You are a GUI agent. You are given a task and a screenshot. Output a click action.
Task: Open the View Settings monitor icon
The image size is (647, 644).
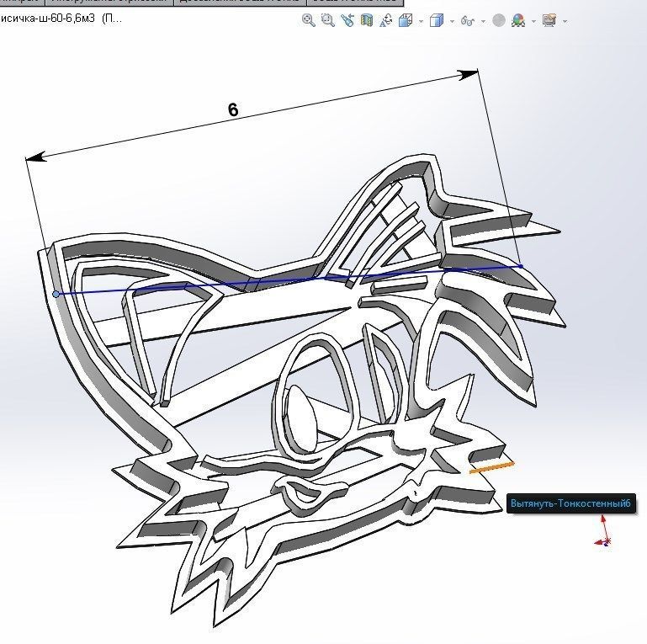(549, 20)
